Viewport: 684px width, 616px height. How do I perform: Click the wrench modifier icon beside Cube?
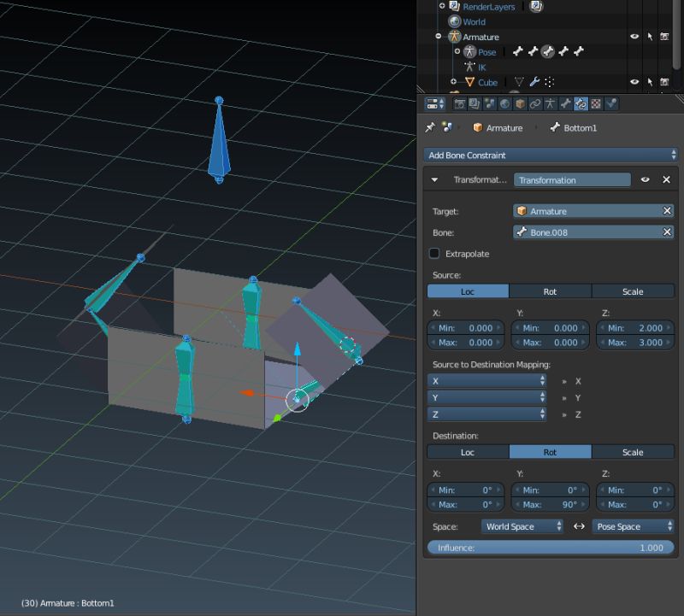click(x=534, y=82)
